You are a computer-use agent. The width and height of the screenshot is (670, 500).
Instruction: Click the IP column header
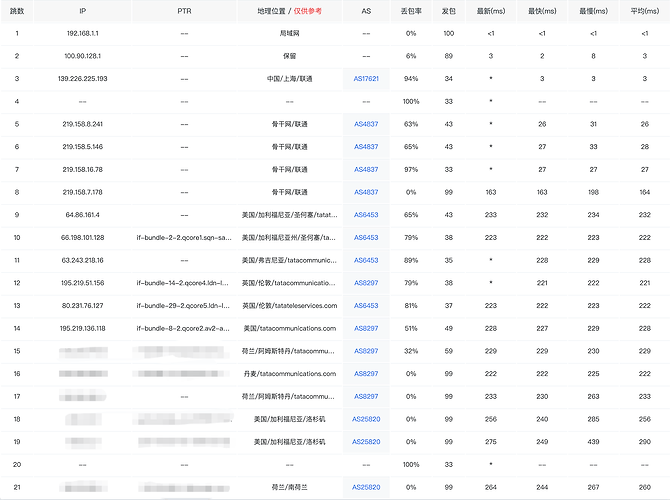[x=82, y=11]
